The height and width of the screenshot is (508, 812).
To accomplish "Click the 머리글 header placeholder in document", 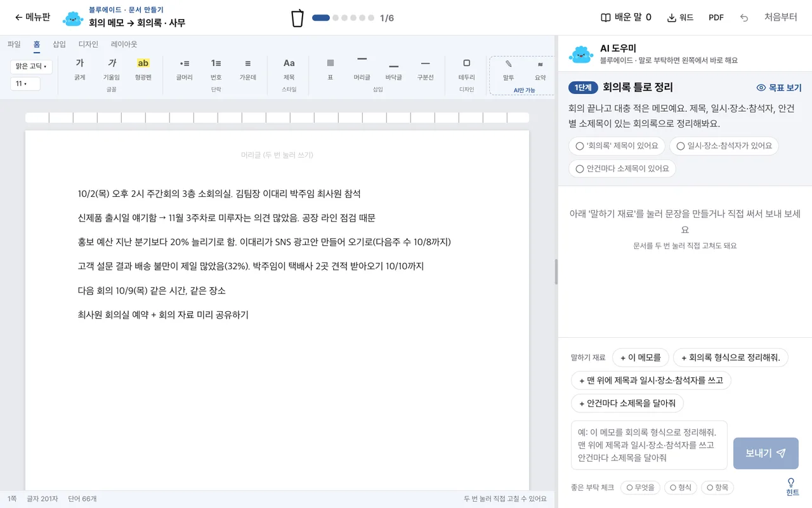I will tap(277, 156).
